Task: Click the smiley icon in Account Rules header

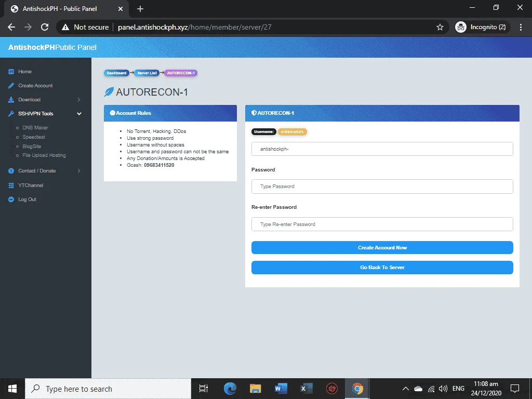Action: 112,113
